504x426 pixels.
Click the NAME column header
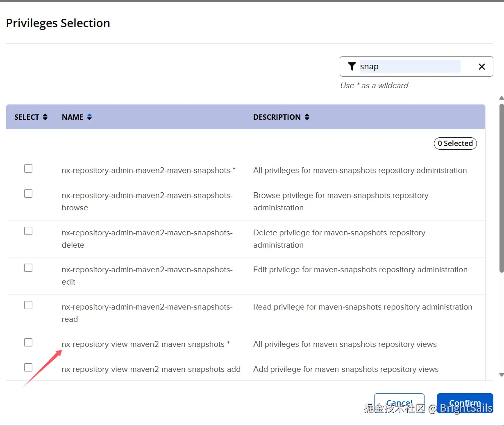pos(77,117)
